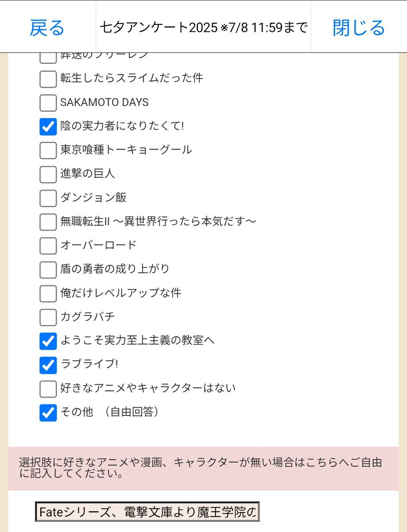Check 好きなアニメやキャラクターはない option
The height and width of the screenshot is (532, 407).
click(x=48, y=389)
